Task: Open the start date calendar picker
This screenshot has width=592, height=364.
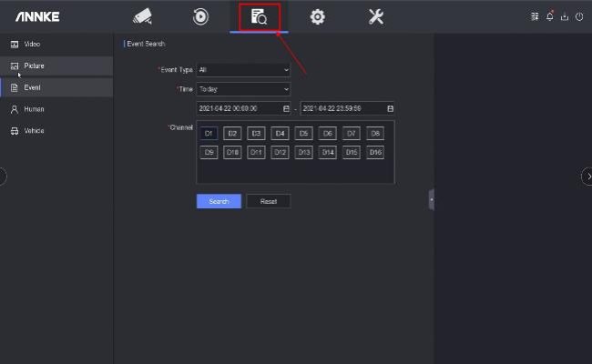Action: (x=286, y=108)
